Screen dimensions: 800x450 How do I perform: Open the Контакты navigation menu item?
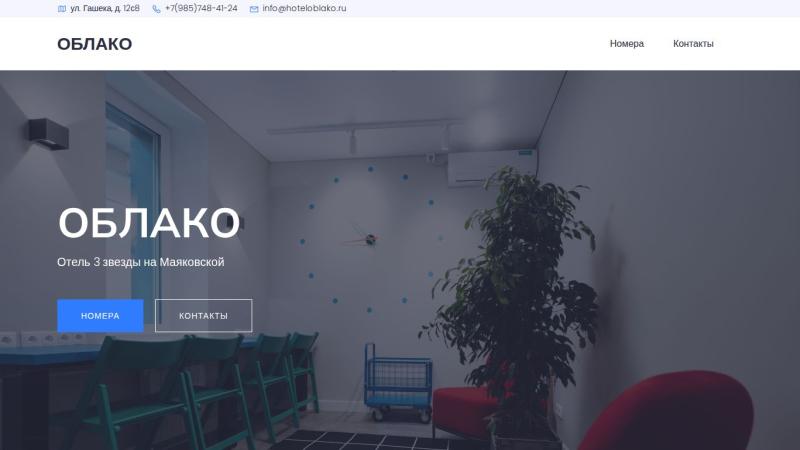click(693, 44)
